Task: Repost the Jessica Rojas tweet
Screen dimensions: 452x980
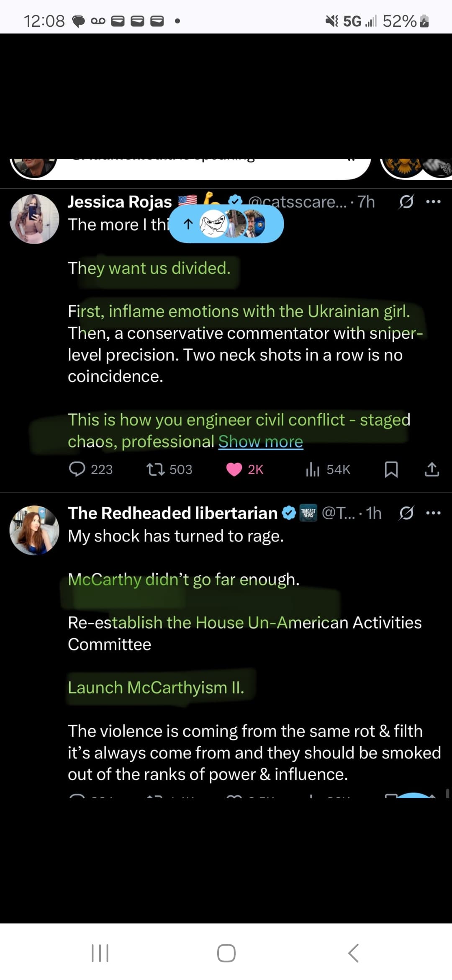Action: click(x=155, y=469)
